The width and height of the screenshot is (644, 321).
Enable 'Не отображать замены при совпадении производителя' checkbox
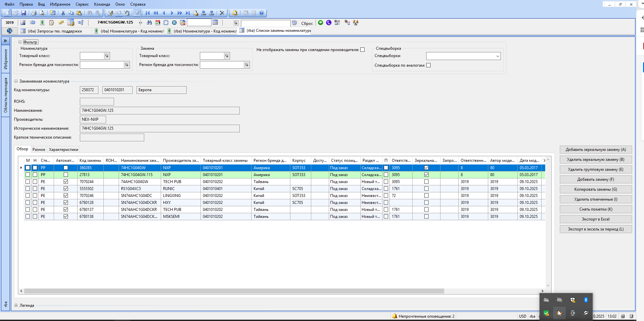click(363, 50)
